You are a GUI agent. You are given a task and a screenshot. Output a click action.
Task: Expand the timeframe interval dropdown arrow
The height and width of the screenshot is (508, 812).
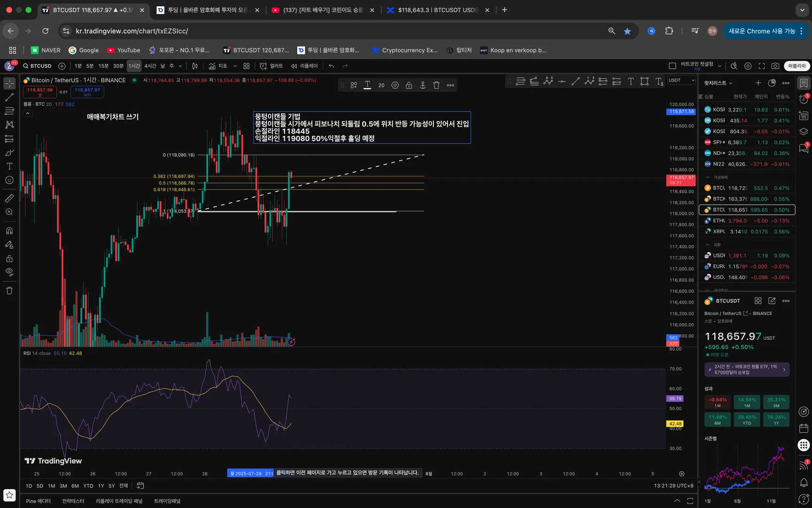[x=180, y=66]
